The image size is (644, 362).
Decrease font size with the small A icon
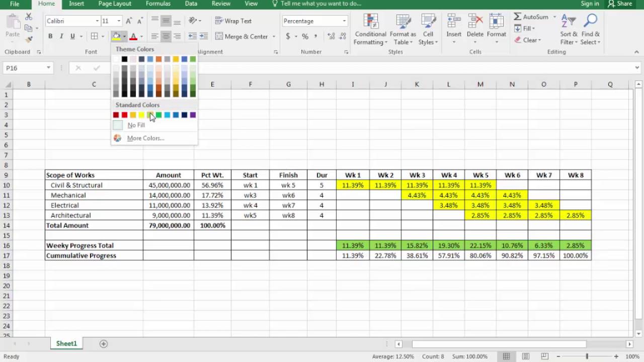[x=140, y=21]
